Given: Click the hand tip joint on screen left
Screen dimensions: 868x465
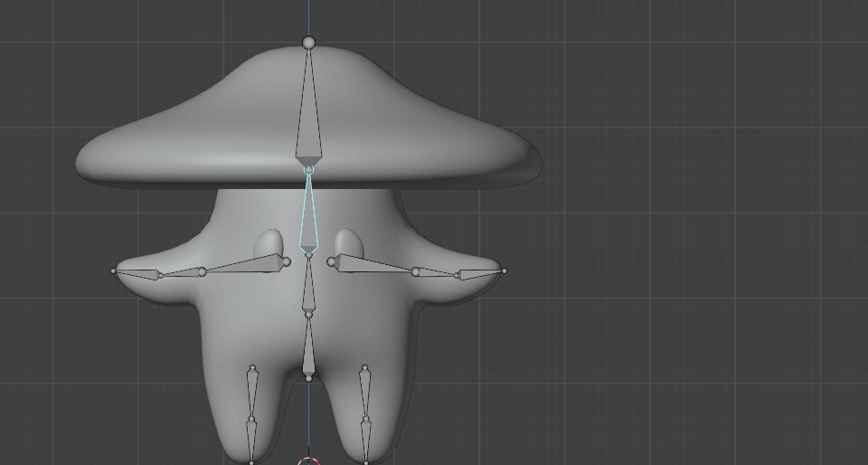Looking at the screenshot, I should [113, 270].
